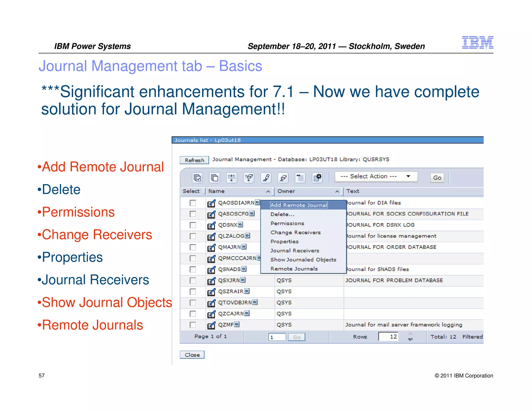The height and width of the screenshot is (411, 532).
Task: Click the Select All toolbar icon
Action: (x=197, y=178)
